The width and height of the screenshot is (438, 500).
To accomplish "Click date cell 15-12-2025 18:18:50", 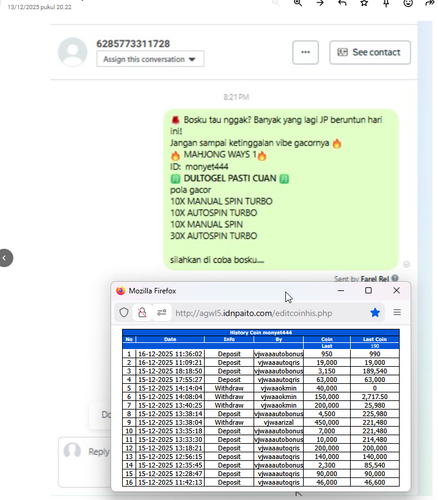I will pos(170,371).
